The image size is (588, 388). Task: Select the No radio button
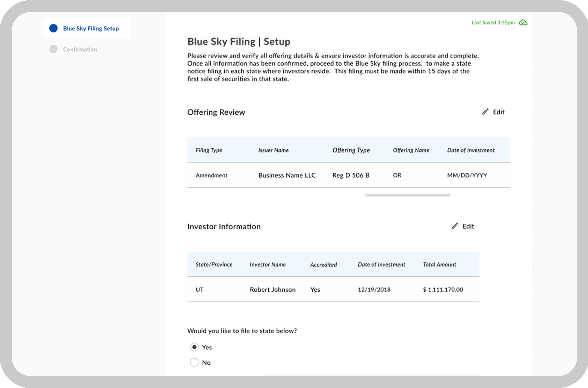tap(194, 362)
